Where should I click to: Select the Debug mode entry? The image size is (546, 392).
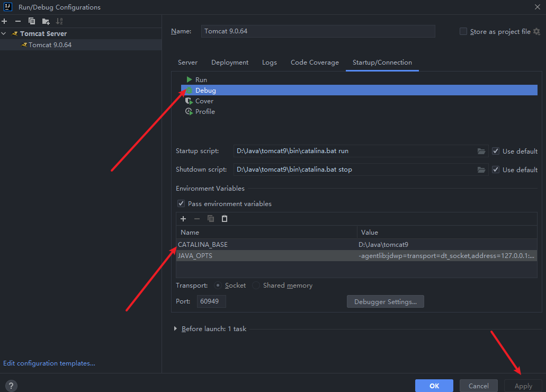(359, 90)
